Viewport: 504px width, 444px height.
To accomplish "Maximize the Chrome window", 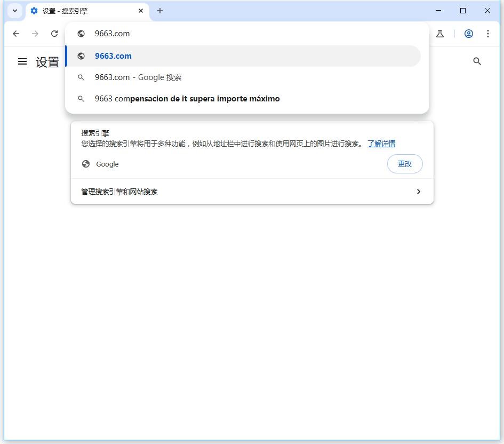I will (463, 11).
